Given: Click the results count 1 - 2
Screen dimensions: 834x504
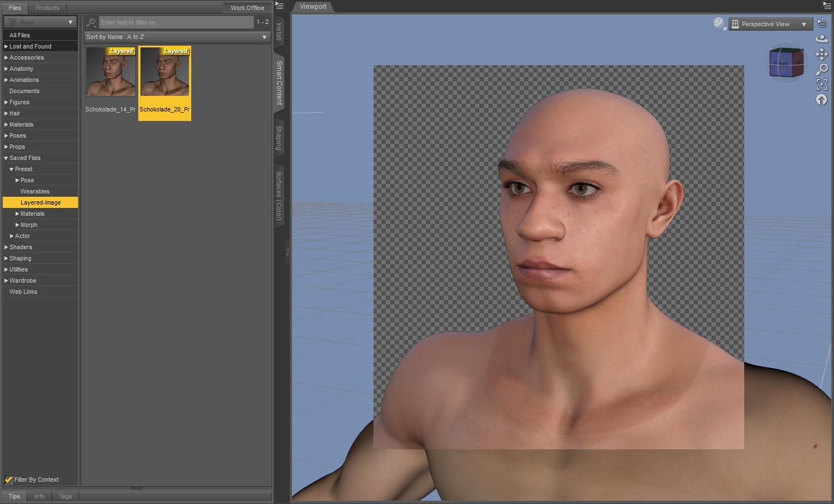Looking at the screenshot, I should 263,22.
